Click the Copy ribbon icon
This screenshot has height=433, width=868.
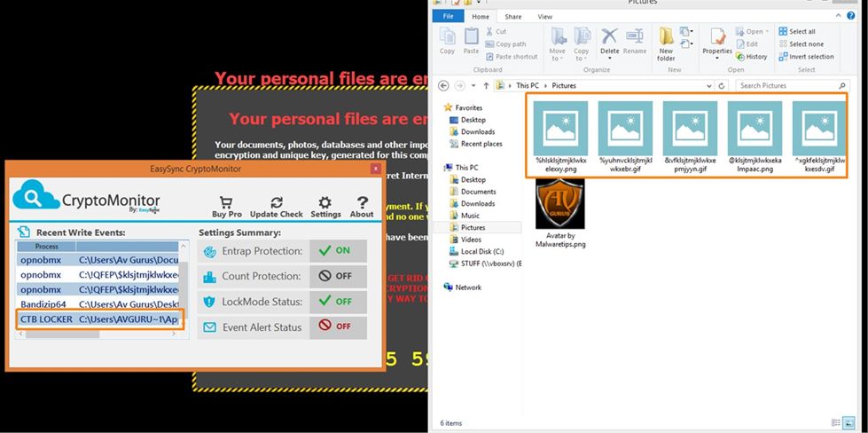click(x=447, y=41)
